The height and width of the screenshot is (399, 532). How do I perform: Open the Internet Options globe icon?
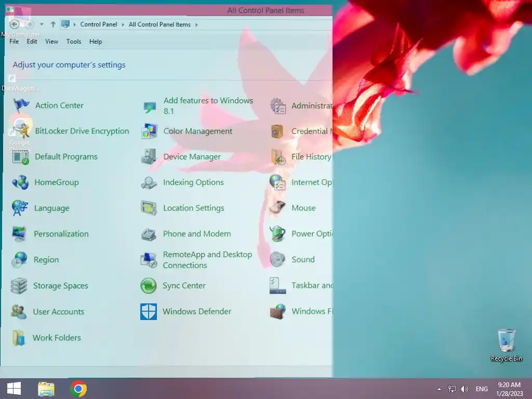277,182
